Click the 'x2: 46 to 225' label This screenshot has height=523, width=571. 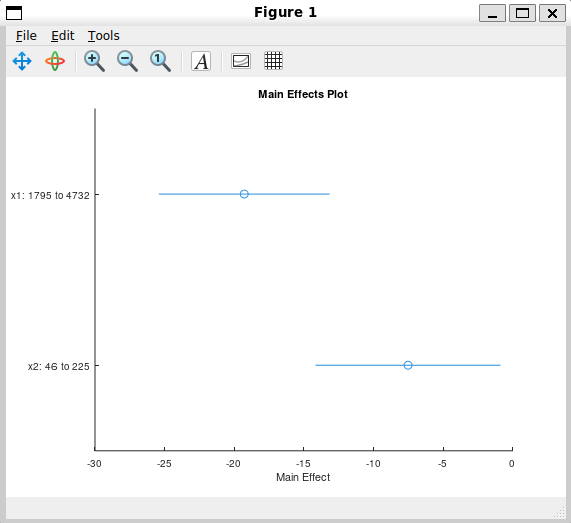tap(59, 366)
